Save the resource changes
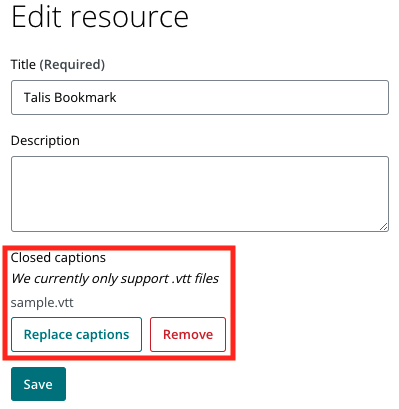Screen dimensions: 399x409 [38, 384]
